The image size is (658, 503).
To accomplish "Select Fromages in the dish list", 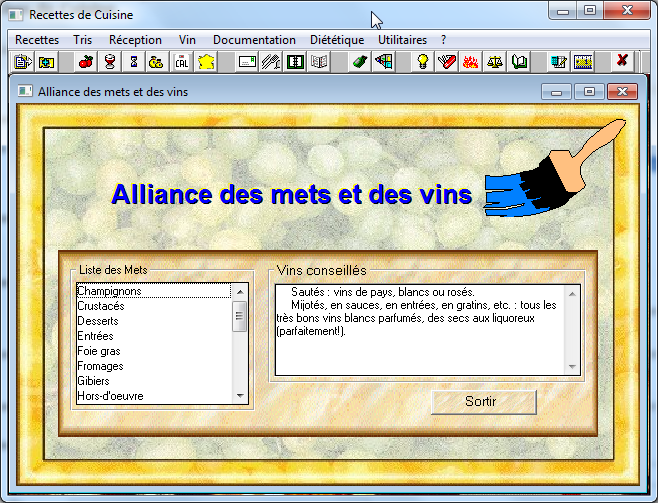I will [154, 366].
